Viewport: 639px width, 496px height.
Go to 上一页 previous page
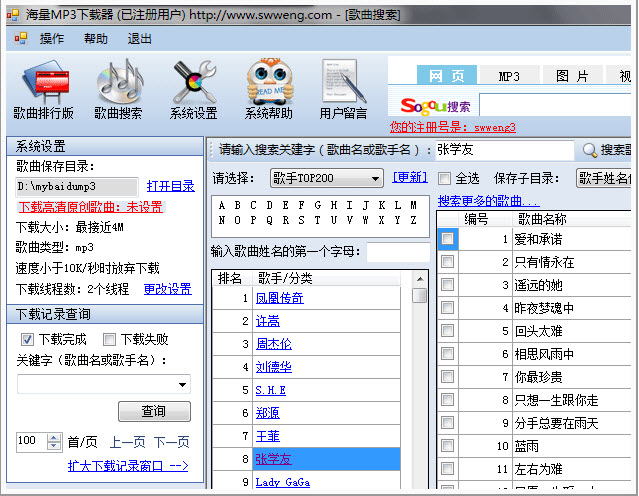click(x=127, y=442)
